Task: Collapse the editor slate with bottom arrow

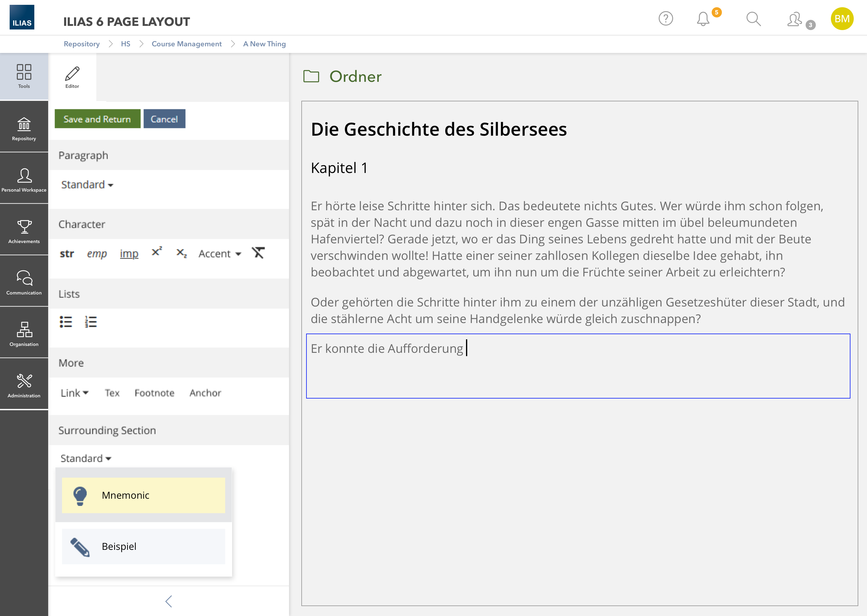Action: pyautogui.click(x=169, y=601)
